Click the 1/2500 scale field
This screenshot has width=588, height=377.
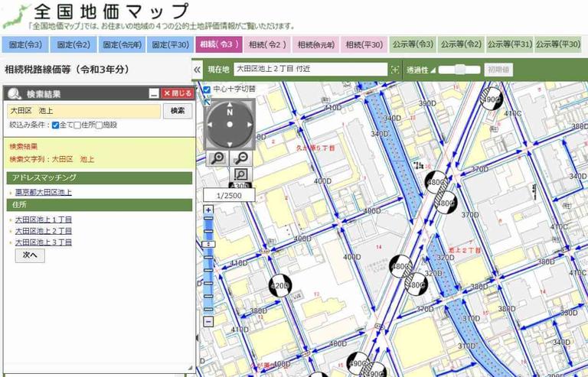pos(229,196)
